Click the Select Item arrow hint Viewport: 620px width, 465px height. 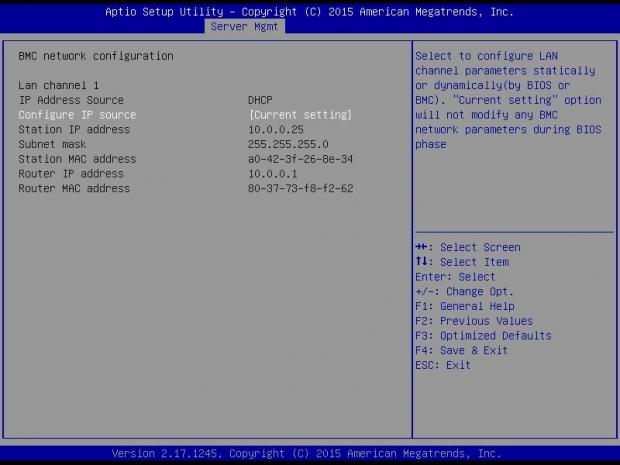click(462, 262)
